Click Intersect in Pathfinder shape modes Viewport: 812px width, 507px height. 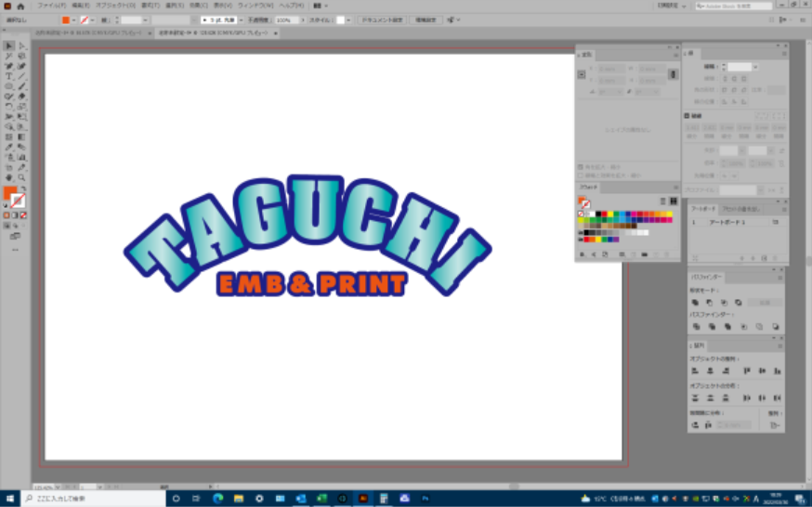724,303
